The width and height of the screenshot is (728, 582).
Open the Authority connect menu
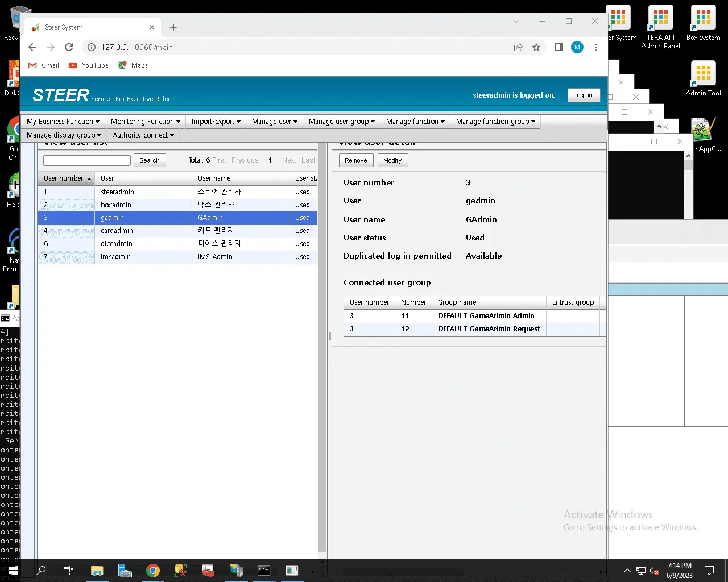point(143,135)
